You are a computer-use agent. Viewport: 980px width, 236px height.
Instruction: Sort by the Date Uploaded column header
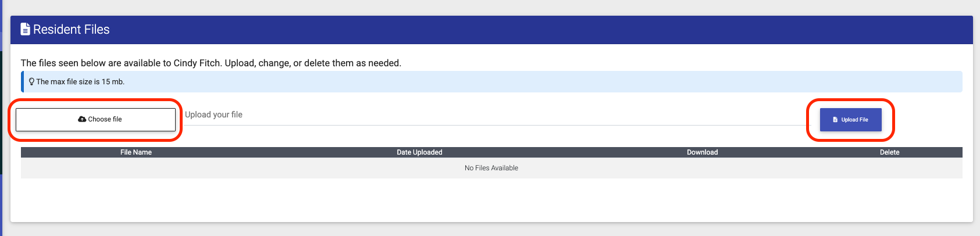click(419, 152)
